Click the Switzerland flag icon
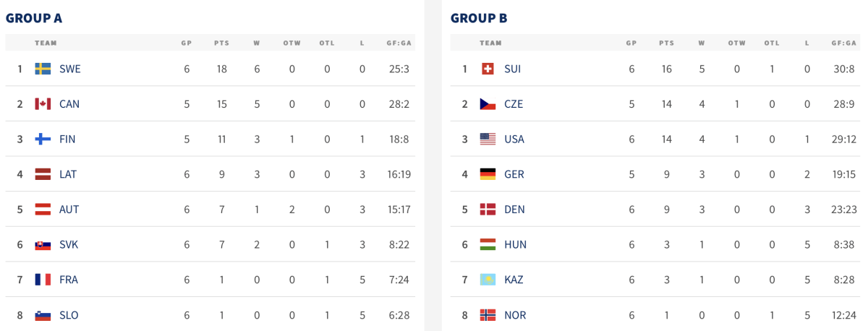 coord(488,69)
